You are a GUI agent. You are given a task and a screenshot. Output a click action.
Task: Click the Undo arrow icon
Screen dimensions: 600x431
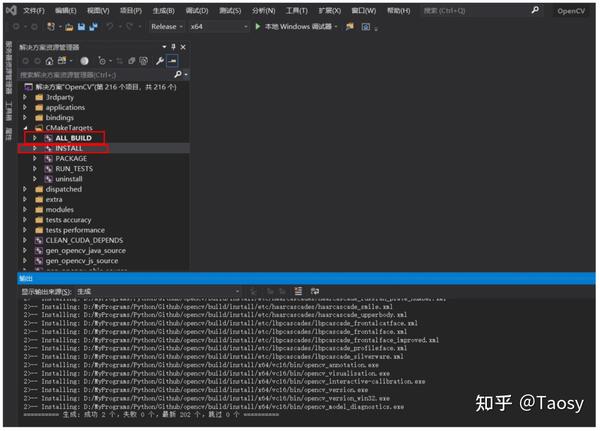[110, 26]
